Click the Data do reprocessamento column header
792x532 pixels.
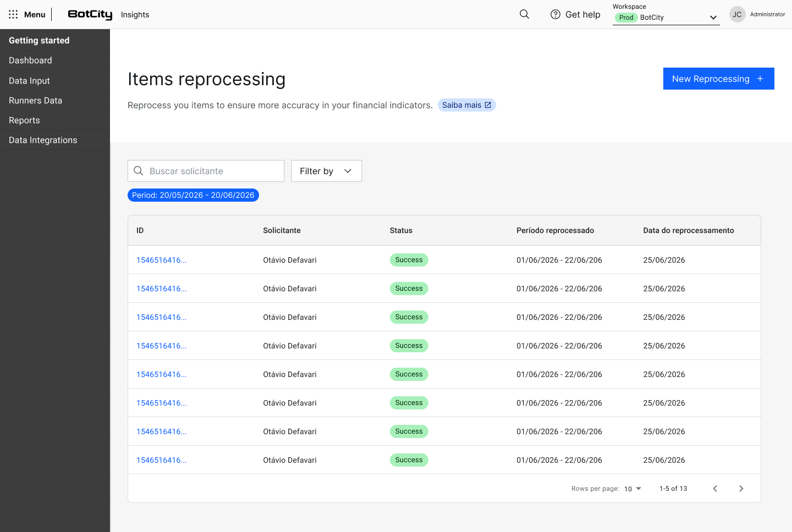689,230
